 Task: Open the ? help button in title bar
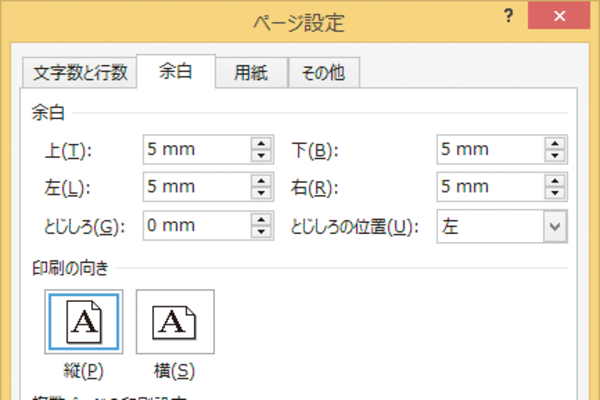(508, 16)
